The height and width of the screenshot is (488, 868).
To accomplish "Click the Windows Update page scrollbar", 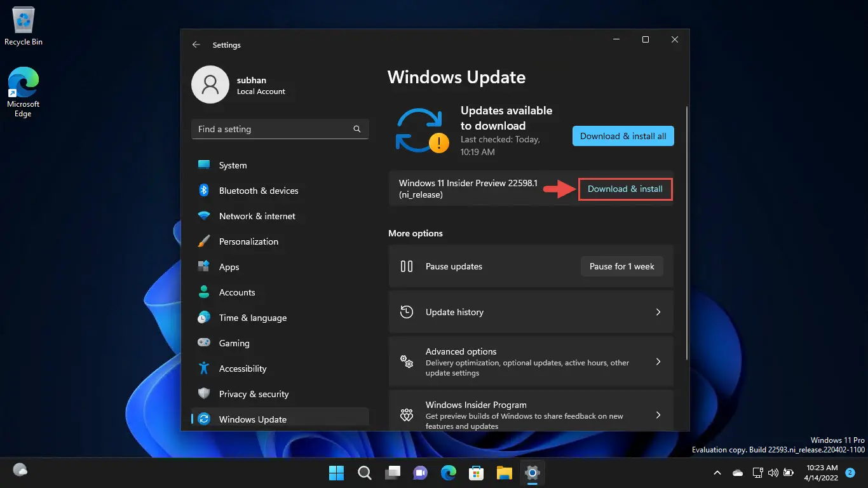I will [x=687, y=233].
